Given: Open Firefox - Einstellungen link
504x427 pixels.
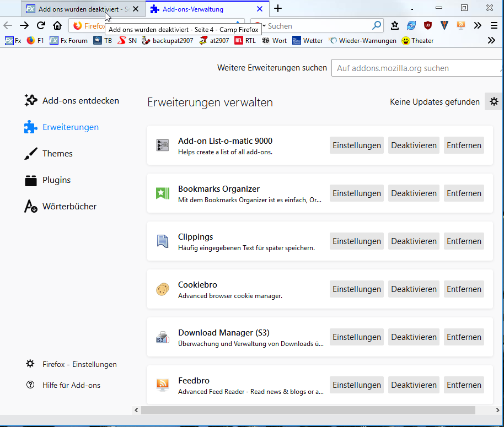Looking at the screenshot, I should pos(71,364).
